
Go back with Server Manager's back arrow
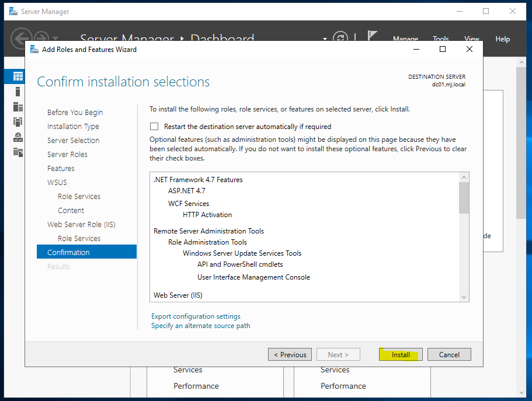click(21, 38)
